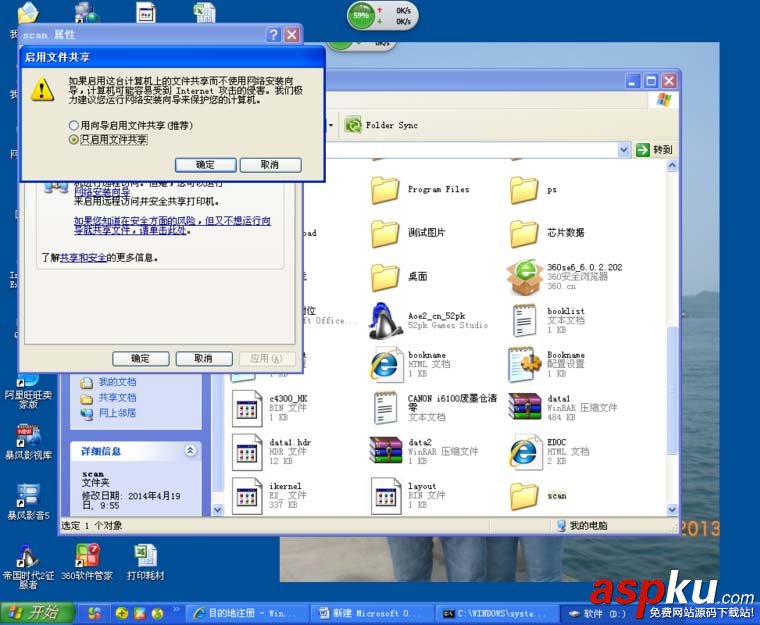Confirm the 启用文件共享 dialog with 确定

pos(206,165)
